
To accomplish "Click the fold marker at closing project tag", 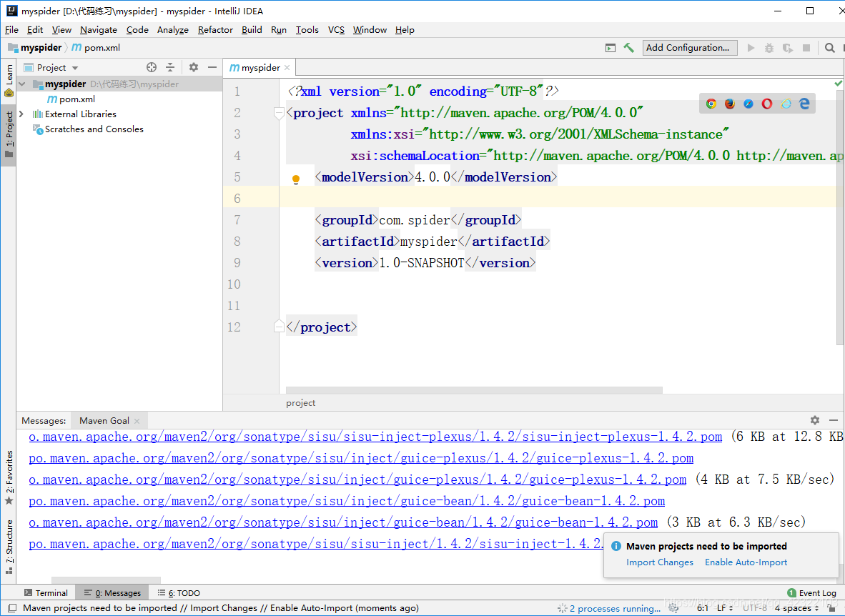I will coord(279,327).
